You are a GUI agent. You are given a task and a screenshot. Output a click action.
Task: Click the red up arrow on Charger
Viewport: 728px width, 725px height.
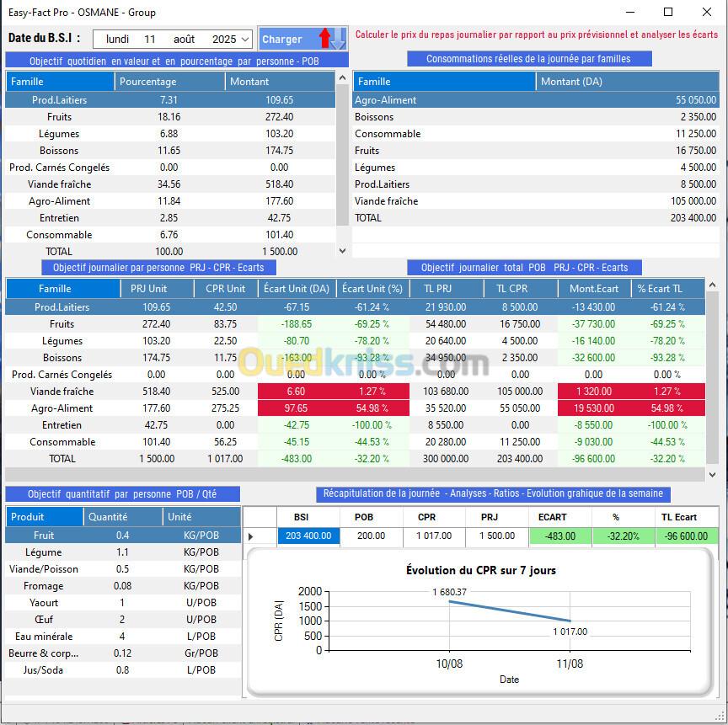point(325,38)
